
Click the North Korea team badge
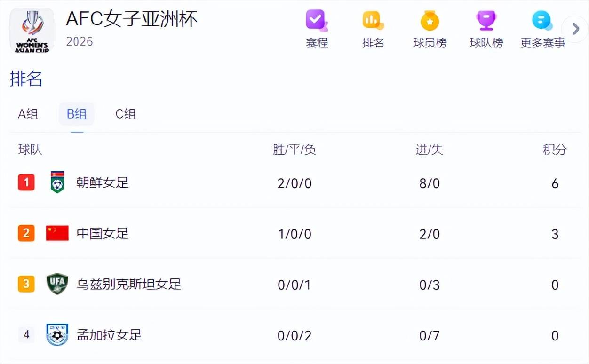[57, 182]
